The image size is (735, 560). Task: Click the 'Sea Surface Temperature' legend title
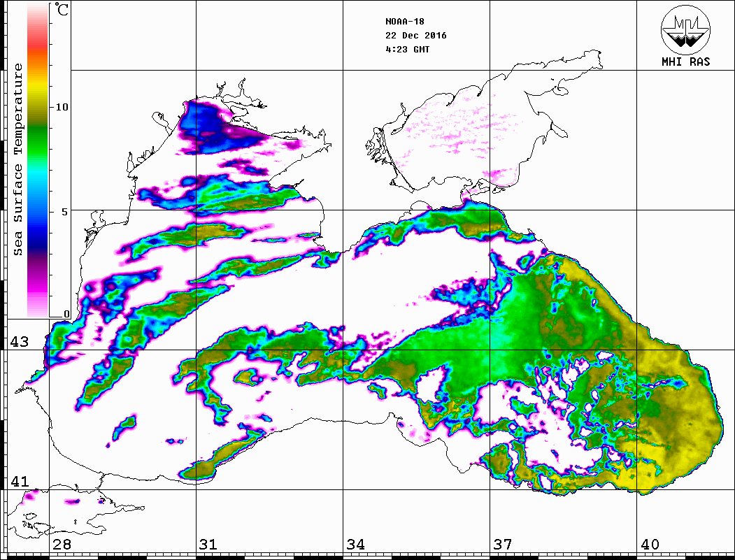[x=17, y=159]
